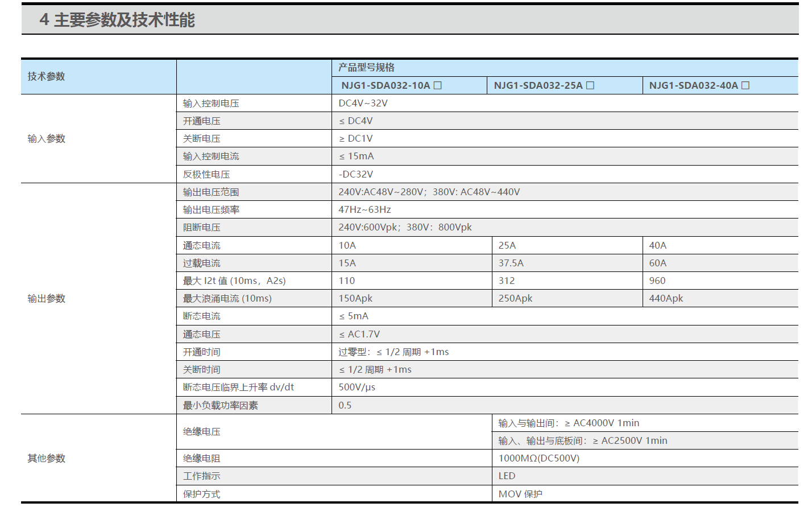Select the surge current value '150Apk'
Screen dimensions: 812x511
point(355,298)
